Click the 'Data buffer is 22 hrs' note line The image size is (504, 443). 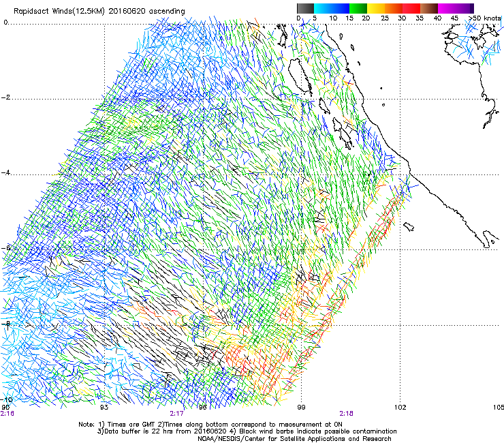tap(247, 431)
